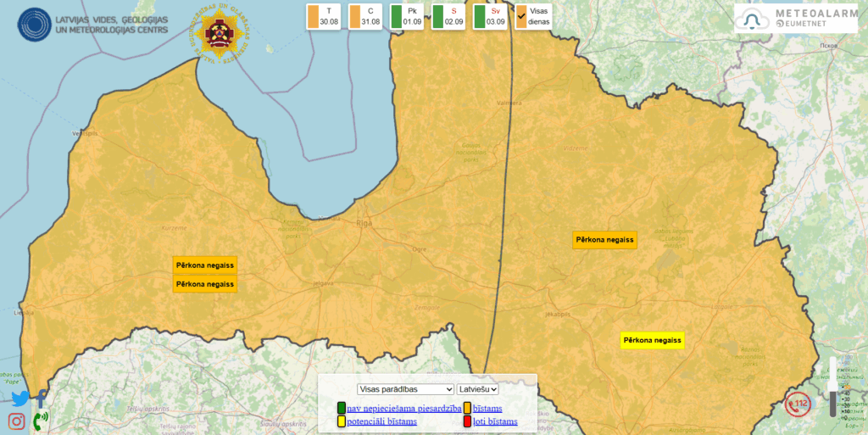Click the 'ļoti bīstams' legend link
This screenshot has height=435, width=868.
point(495,421)
